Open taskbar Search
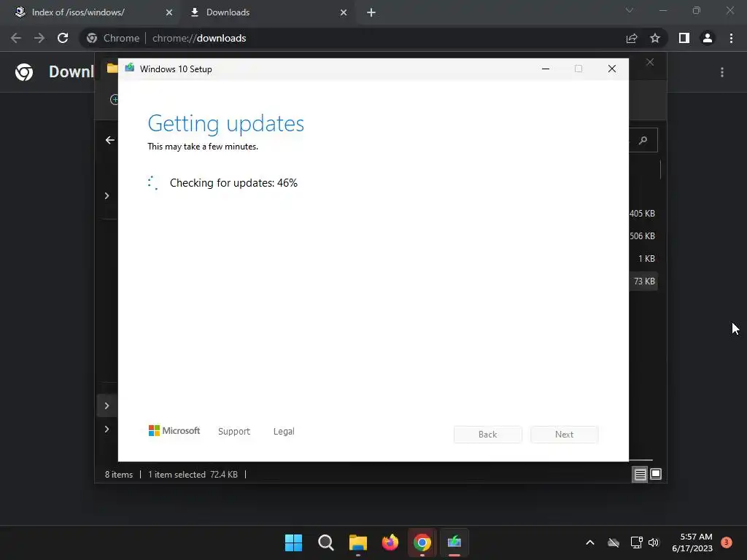Viewport: 747px width, 560px height. coord(326,542)
